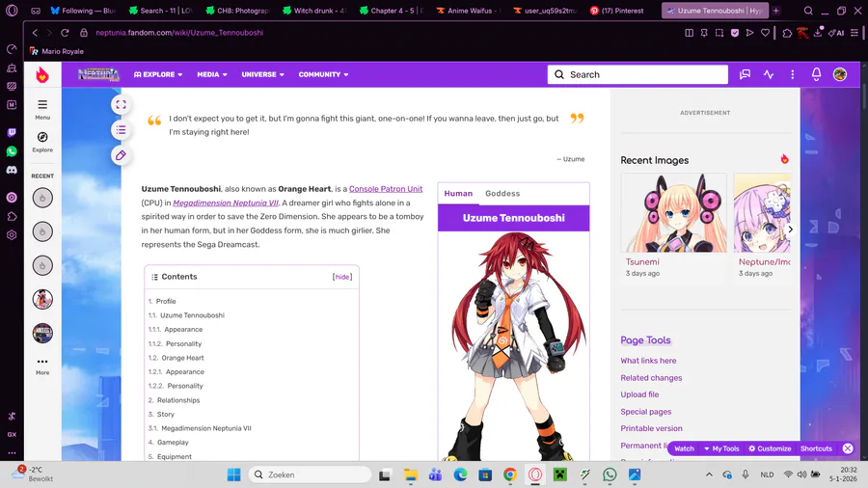This screenshot has width=868, height=488.
Task: Jump to Orange Heart section in Contents
Action: (x=182, y=358)
